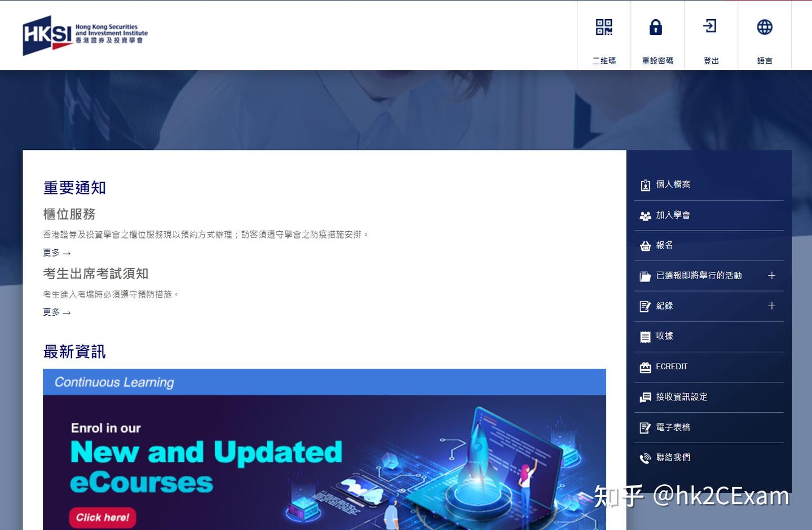Click the 接收資訊設定 settings icon

[645, 397]
